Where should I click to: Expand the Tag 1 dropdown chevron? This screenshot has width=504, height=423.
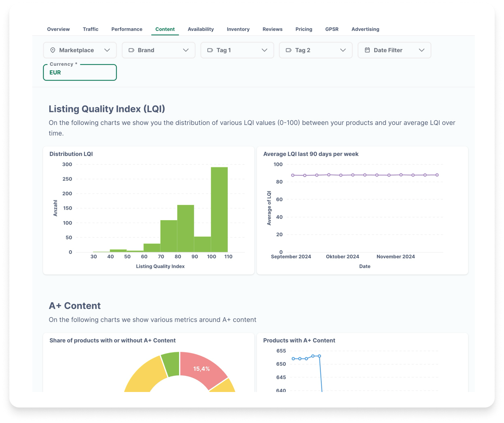264,50
